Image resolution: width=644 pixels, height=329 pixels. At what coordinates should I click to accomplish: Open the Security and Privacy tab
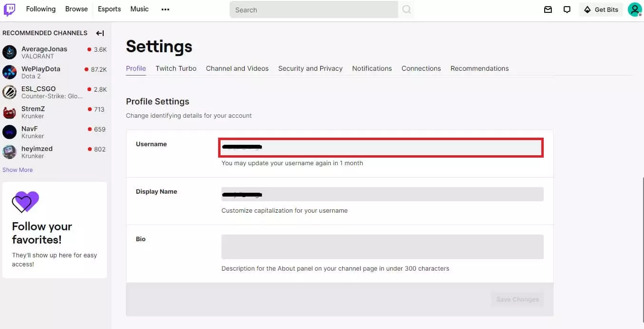click(x=310, y=68)
